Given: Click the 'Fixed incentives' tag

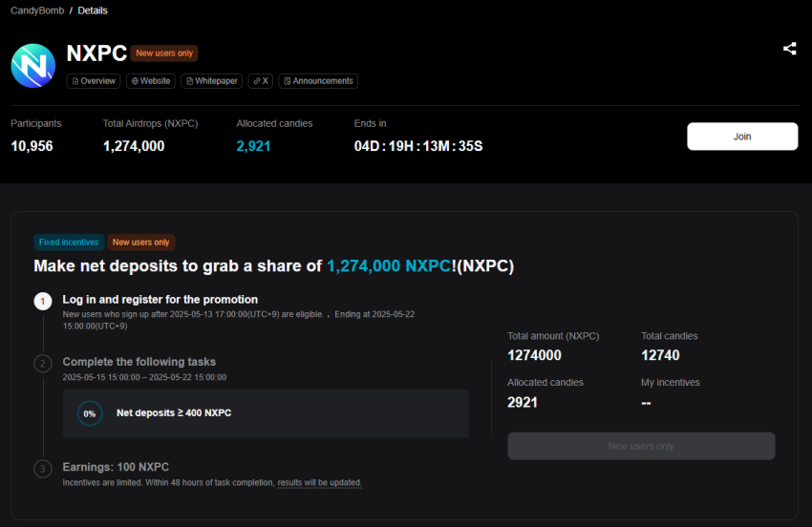Looking at the screenshot, I should (x=69, y=242).
